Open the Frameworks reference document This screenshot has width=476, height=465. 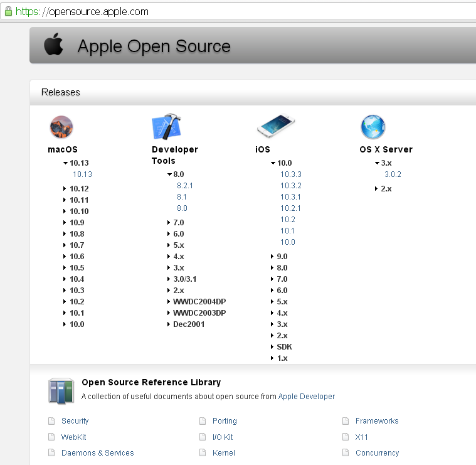377,421
